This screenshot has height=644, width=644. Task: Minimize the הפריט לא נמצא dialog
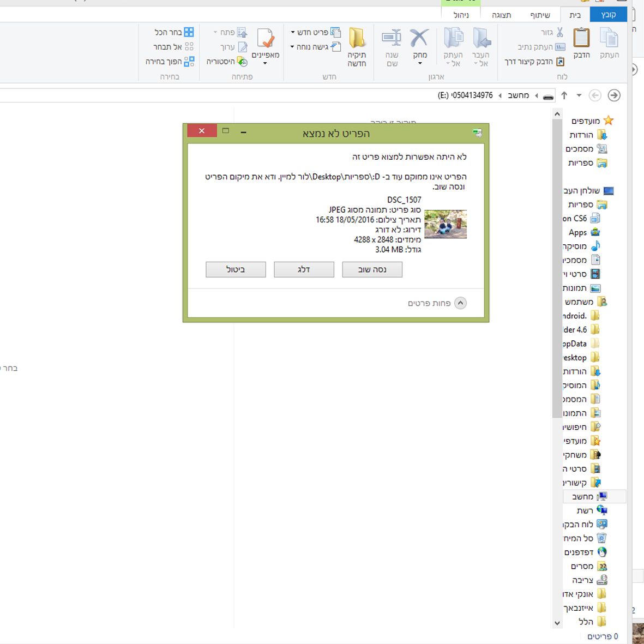click(244, 132)
